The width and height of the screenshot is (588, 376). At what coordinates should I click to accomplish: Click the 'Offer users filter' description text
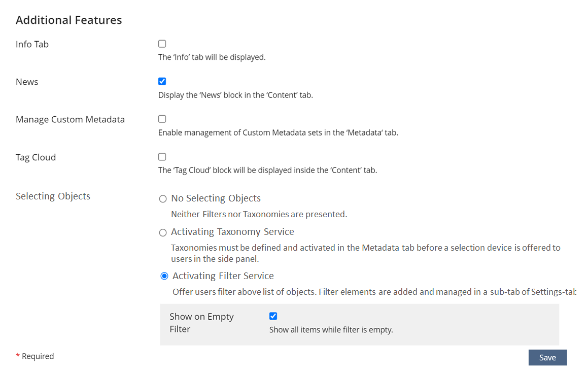pos(374,292)
